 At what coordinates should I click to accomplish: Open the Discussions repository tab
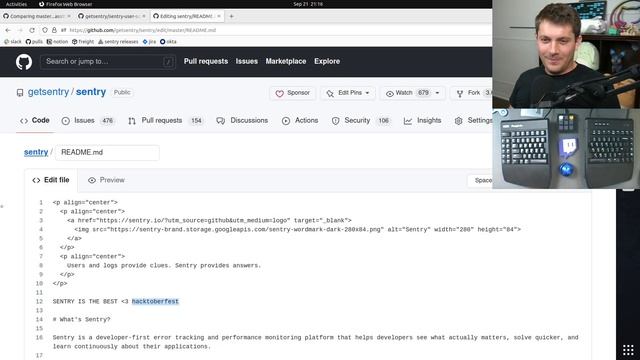(x=242, y=120)
